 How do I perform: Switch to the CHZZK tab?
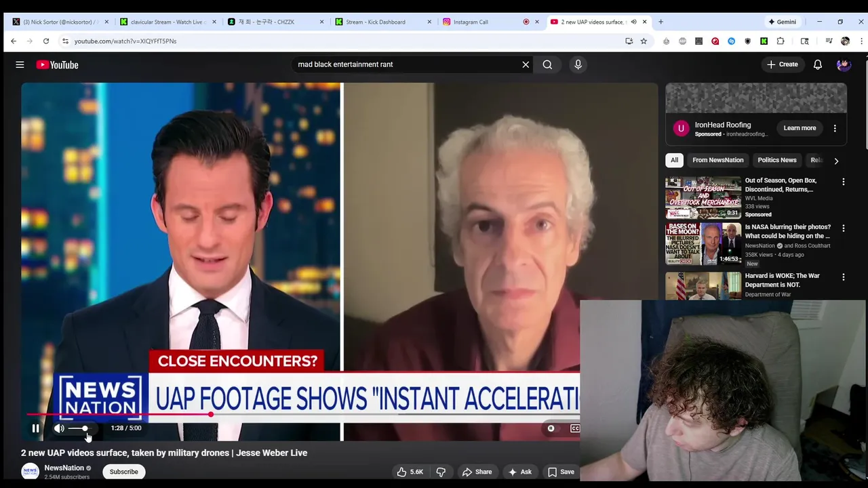pos(275,22)
